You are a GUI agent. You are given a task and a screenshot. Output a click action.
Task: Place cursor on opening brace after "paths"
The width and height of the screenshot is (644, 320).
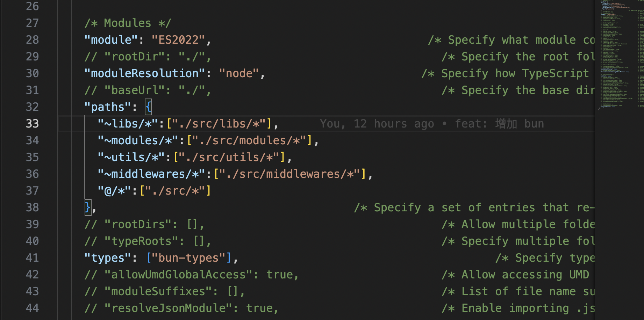tap(148, 107)
